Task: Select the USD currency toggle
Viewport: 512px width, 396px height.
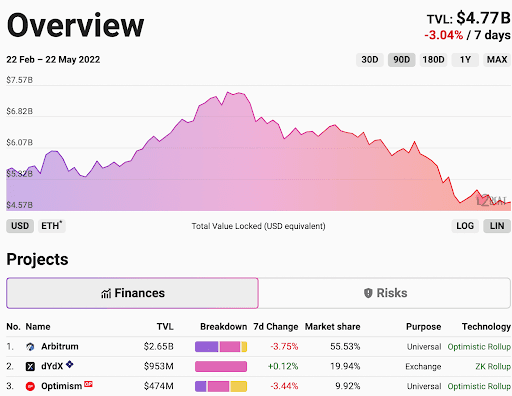Action: click(20, 226)
